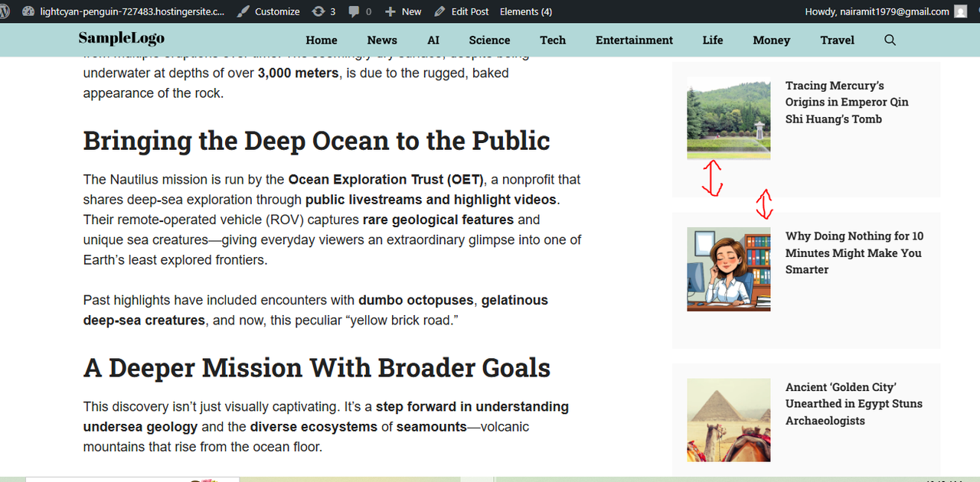Click the bold text Ocean Exploration Trust (OET)
The width and height of the screenshot is (980, 482).
(386, 180)
